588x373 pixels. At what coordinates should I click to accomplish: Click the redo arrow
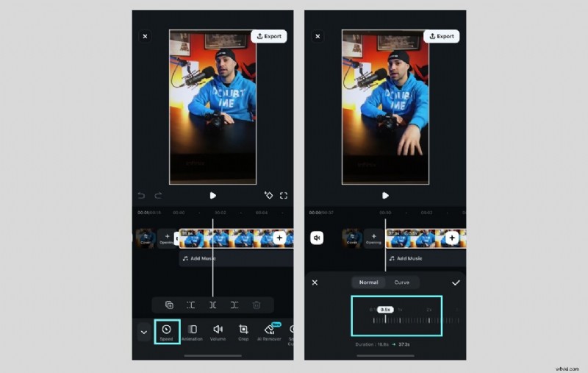coord(158,196)
